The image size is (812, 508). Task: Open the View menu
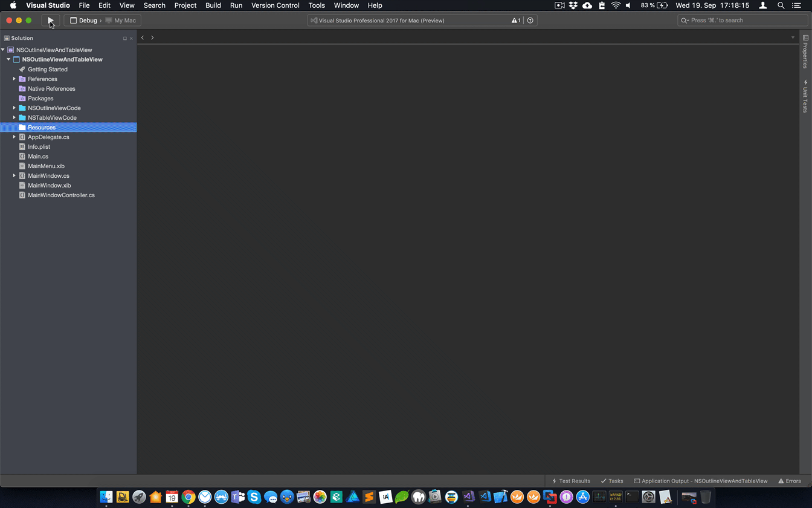click(x=127, y=5)
